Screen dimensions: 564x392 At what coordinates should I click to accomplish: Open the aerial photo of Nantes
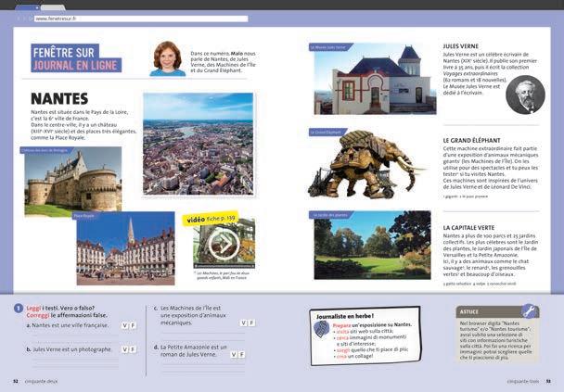coord(199,144)
